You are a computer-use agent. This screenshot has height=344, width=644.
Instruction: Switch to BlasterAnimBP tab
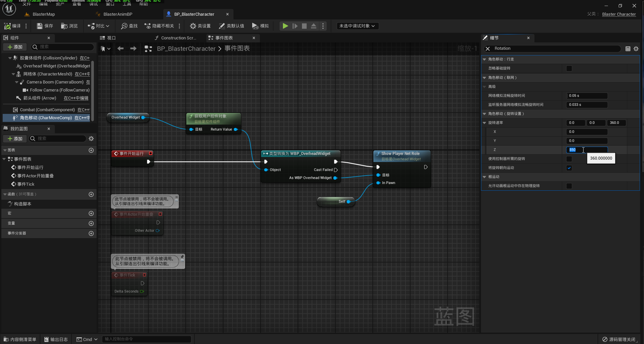point(118,14)
